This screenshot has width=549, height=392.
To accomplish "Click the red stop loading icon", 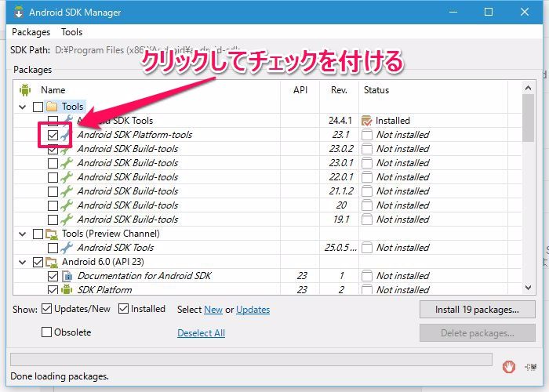I will [x=508, y=367].
